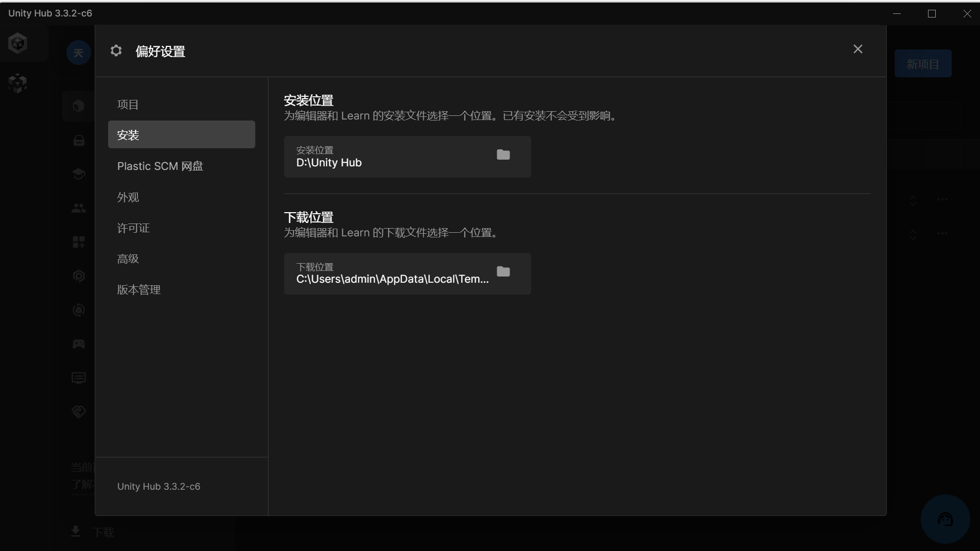Open the user avatar 天 account menu
Screen dimensions: 980x551
click(78, 53)
